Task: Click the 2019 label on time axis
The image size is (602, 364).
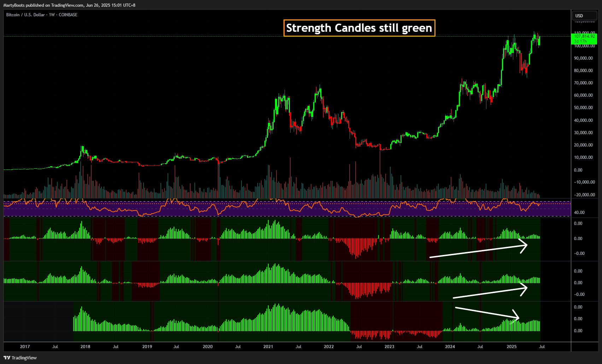Action: [147, 347]
